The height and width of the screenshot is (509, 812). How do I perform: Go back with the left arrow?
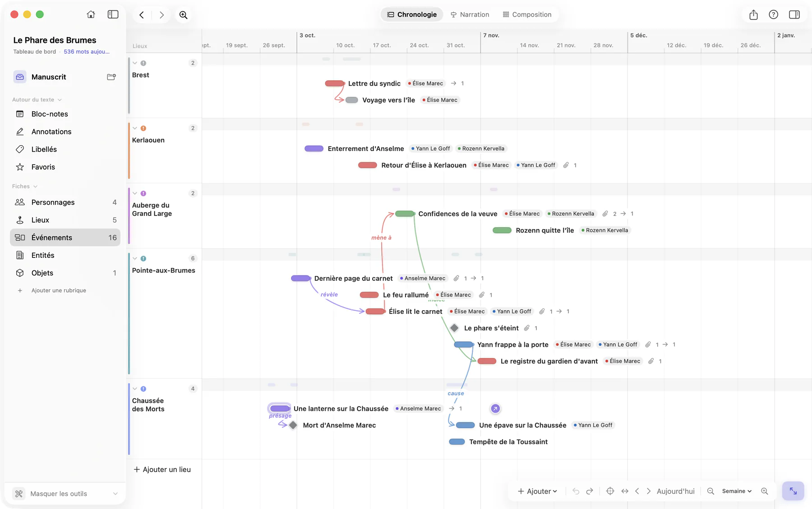[142, 15]
